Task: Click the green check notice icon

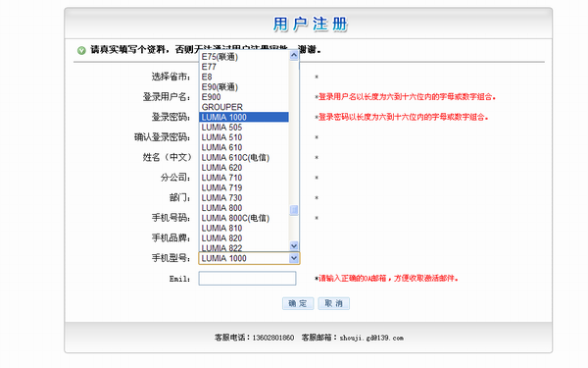Action: 81,50
